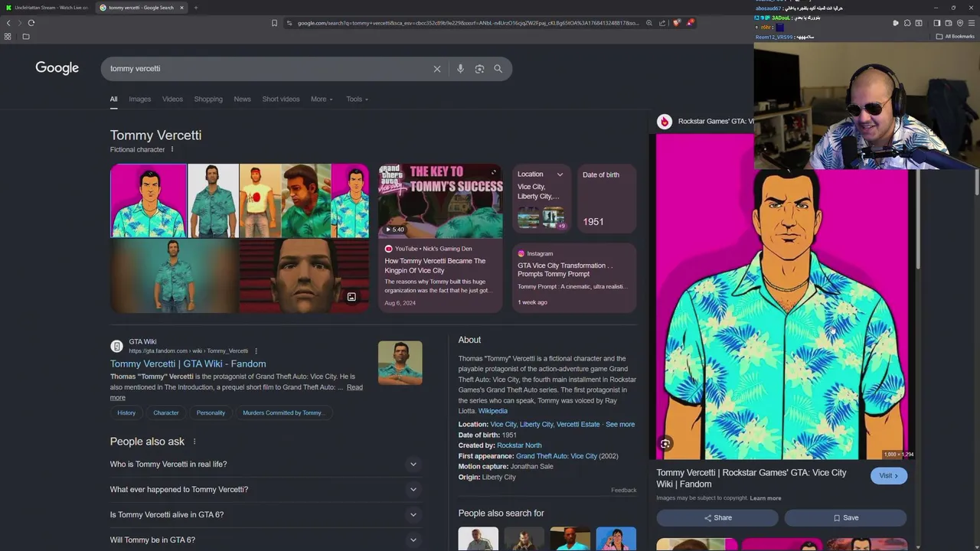Switch to the UncleHattan Stream browser tab
Screen dimensions: 980x551
46,8
